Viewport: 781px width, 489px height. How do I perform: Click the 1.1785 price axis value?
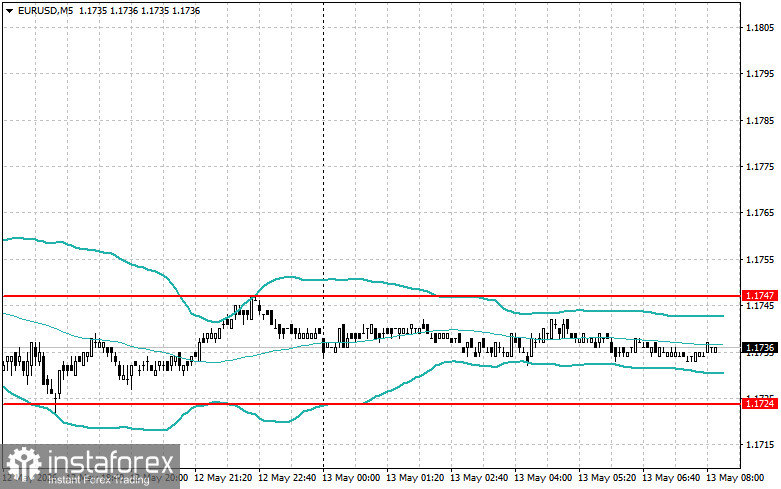[760, 121]
